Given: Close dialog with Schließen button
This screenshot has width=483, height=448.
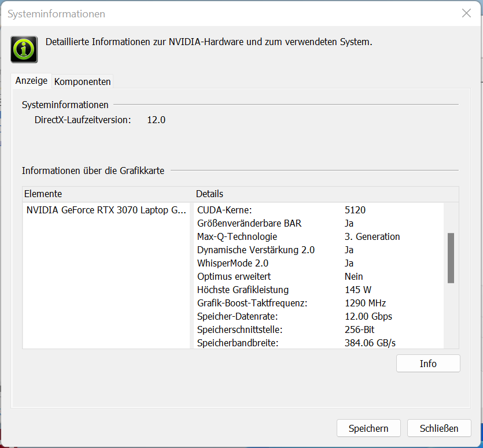Looking at the screenshot, I should point(439,428).
